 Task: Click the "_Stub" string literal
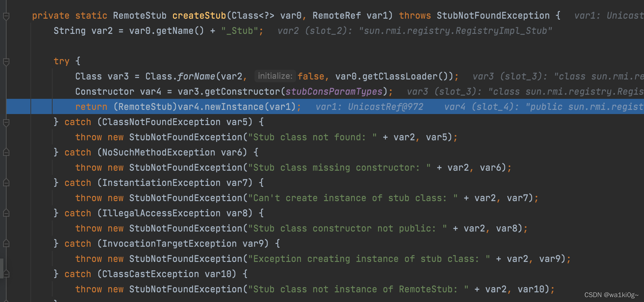(240, 31)
